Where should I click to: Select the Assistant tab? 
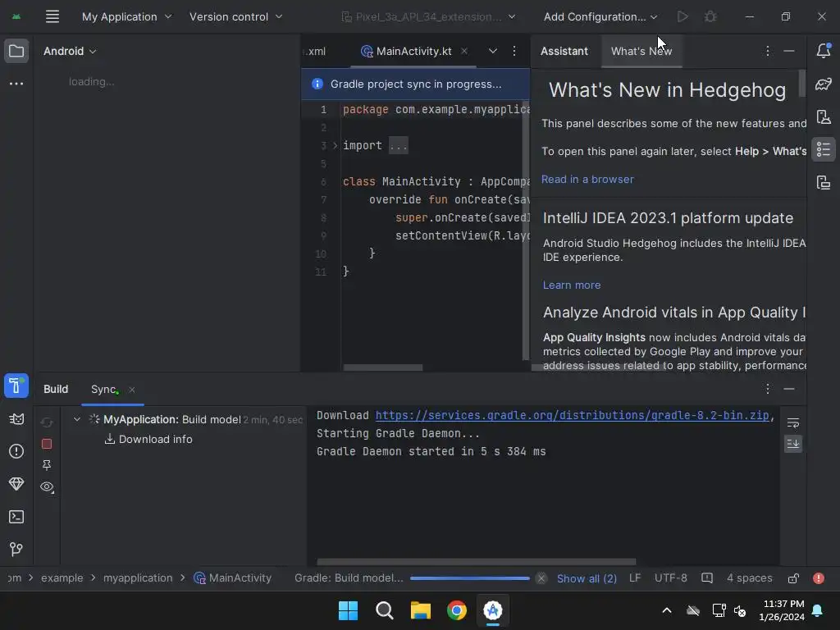click(564, 51)
